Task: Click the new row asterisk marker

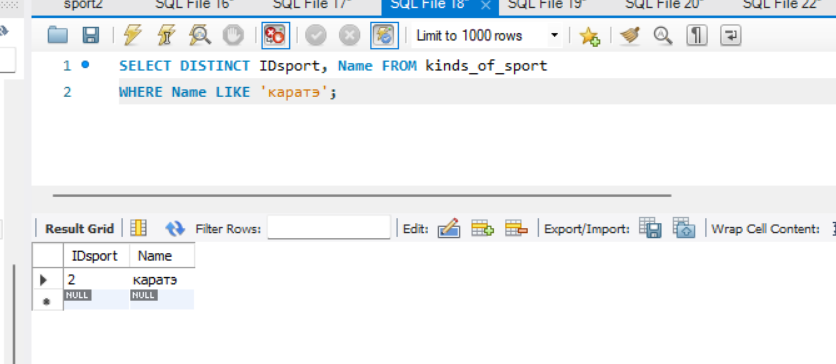Action: point(46,301)
